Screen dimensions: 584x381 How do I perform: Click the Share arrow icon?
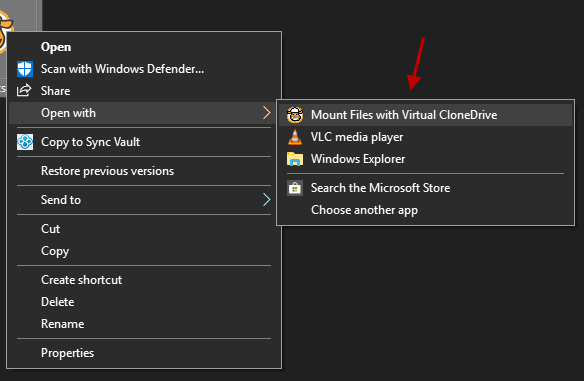click(x=24, y=91)
